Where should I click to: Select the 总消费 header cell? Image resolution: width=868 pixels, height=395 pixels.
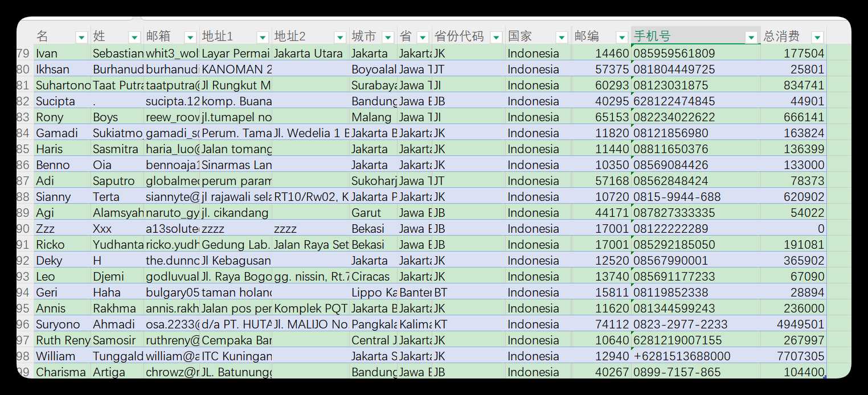793,36
